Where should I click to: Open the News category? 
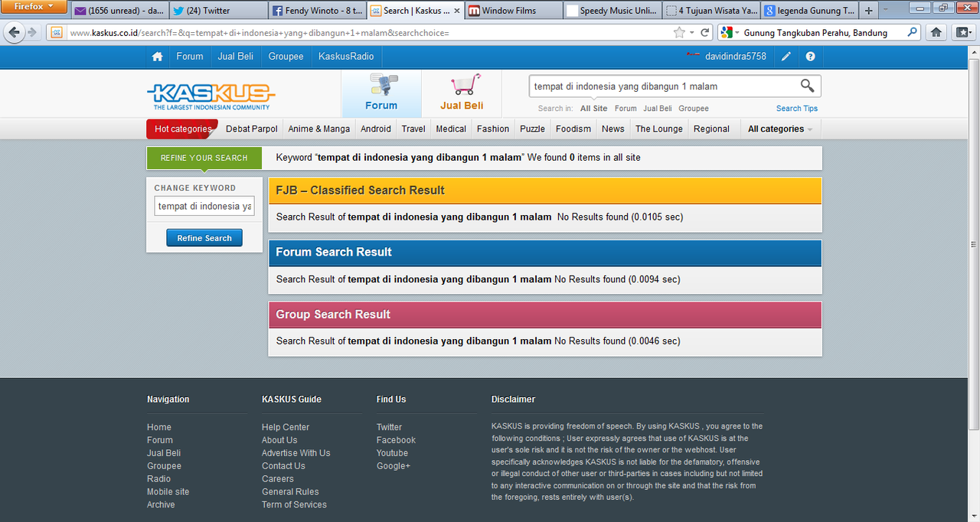pyautogui.click(x=612, y=129)
